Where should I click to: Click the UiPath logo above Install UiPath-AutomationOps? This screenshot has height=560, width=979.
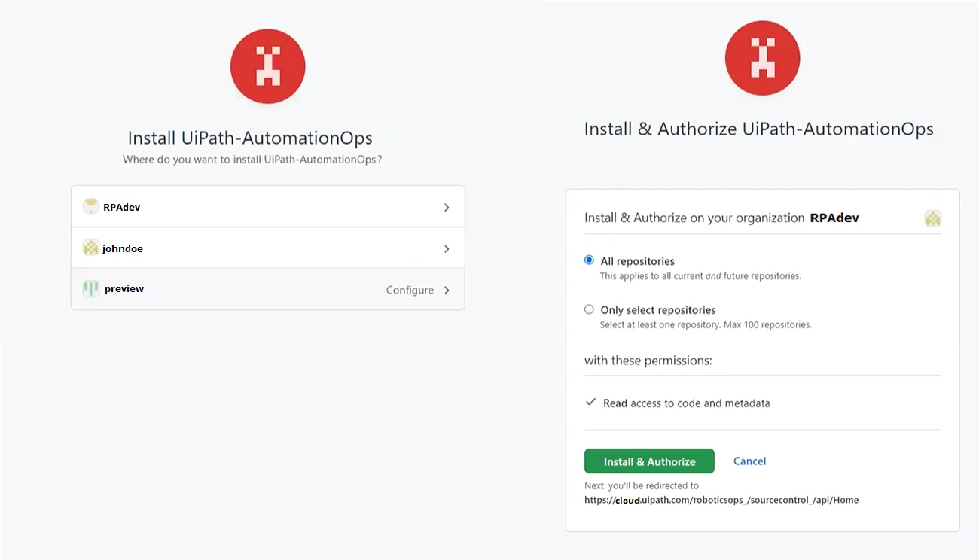pos(267,65)
